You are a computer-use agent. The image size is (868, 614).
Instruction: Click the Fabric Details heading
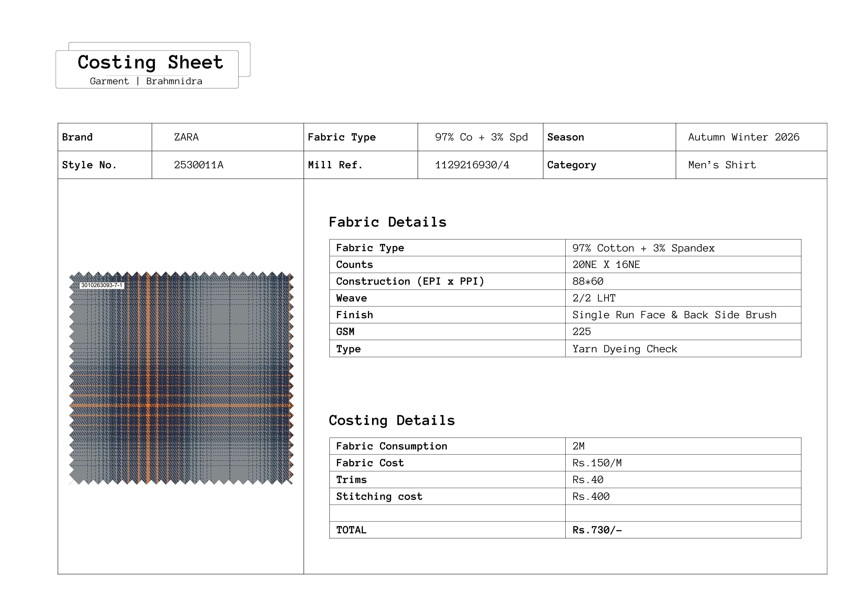click(x=387, y=222)
